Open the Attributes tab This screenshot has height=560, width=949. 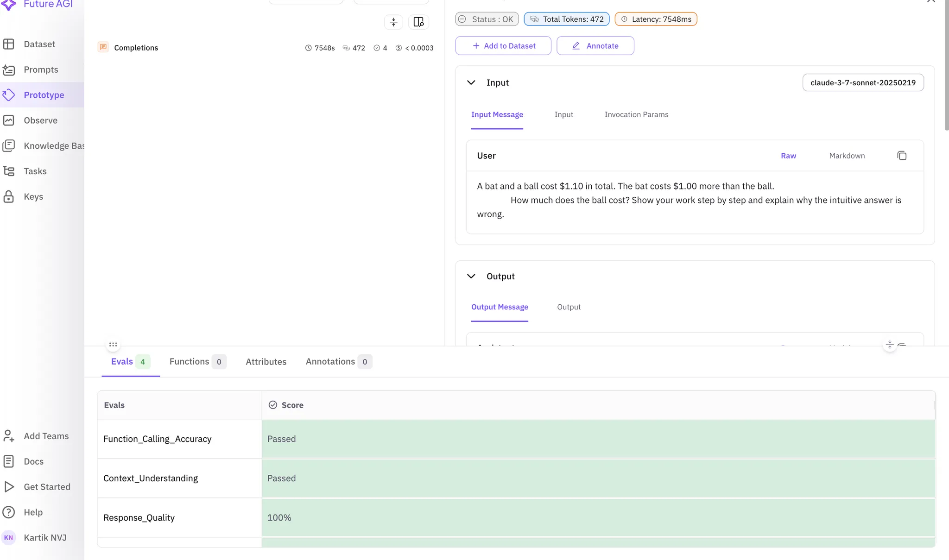point(266,362)
